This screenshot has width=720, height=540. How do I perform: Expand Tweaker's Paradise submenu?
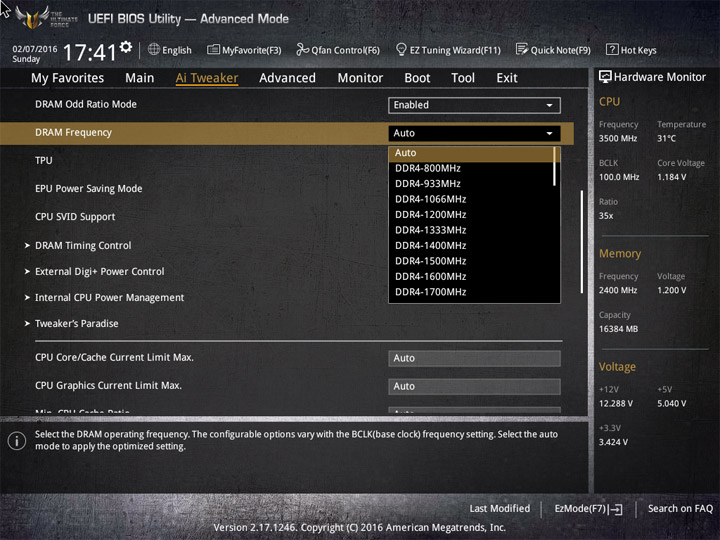tap(77, 324)
